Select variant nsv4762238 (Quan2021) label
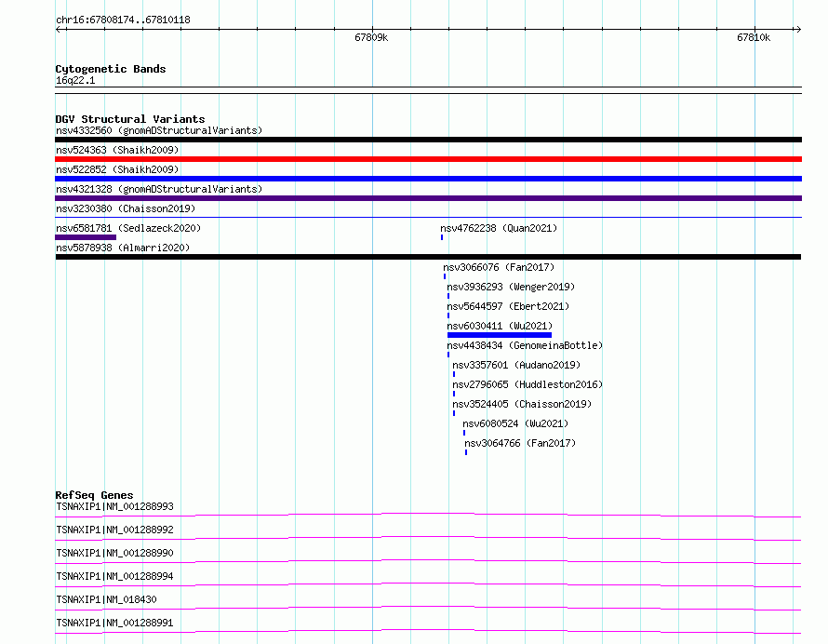The image size is (828, 644). (x=499, y=228)
